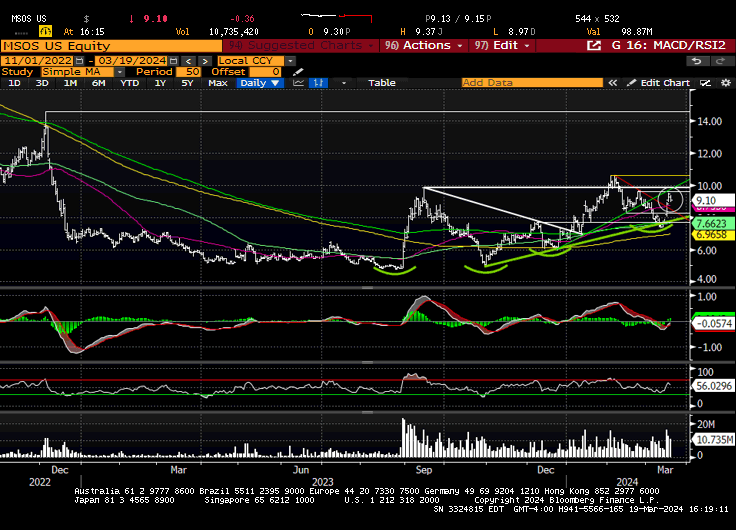Select the 1D range tab
This screenshot has width=736, height=530.
(x=15, y=83)
